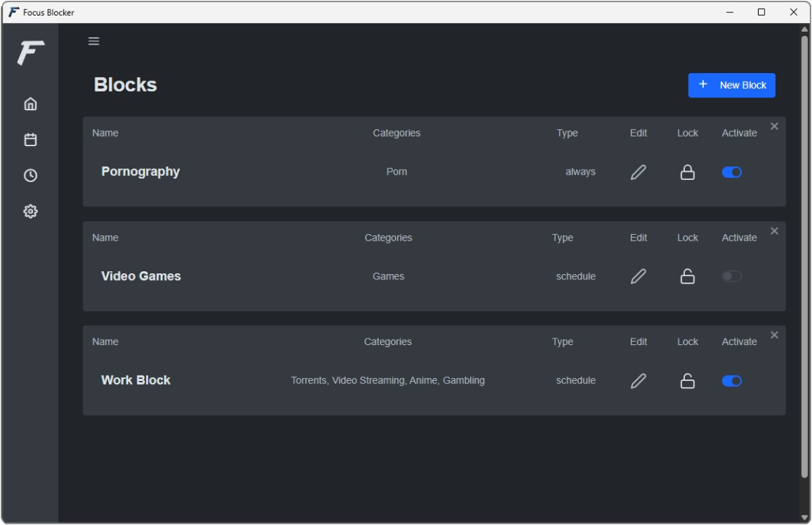Lock the Video Games block

688,277
